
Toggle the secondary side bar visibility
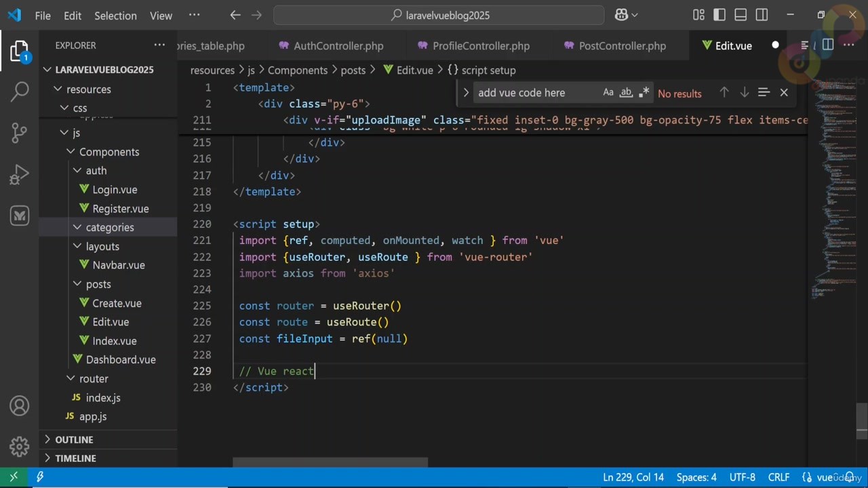[762, 15]
